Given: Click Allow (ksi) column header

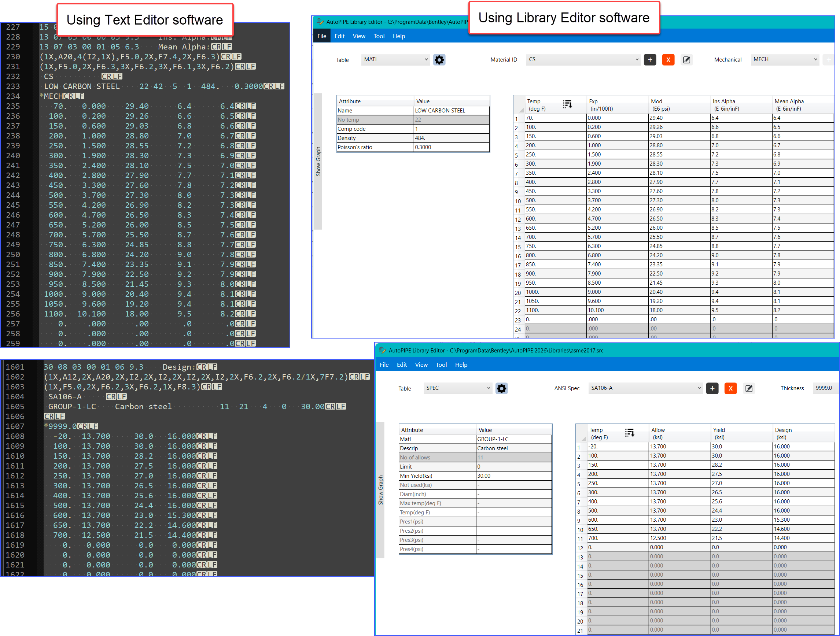Looking at the screenshot, I should 679,434.
